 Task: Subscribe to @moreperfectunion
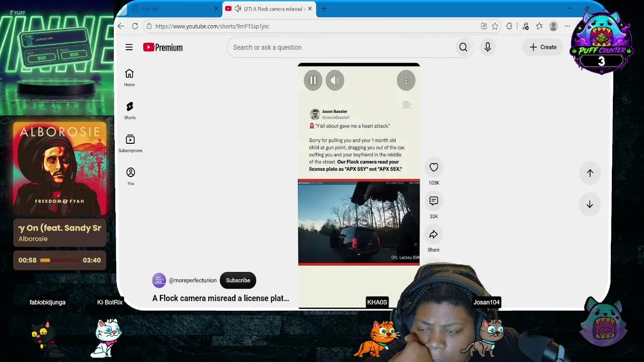tap(238, 281)
